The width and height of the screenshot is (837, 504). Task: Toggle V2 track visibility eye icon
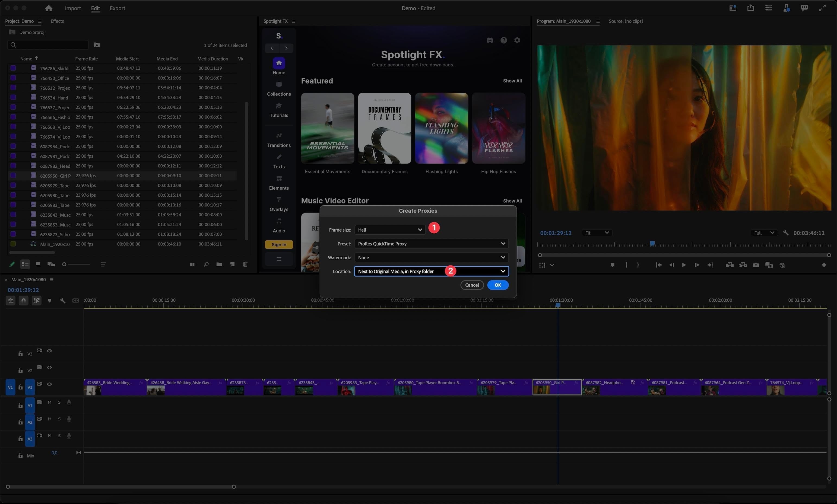50,367
